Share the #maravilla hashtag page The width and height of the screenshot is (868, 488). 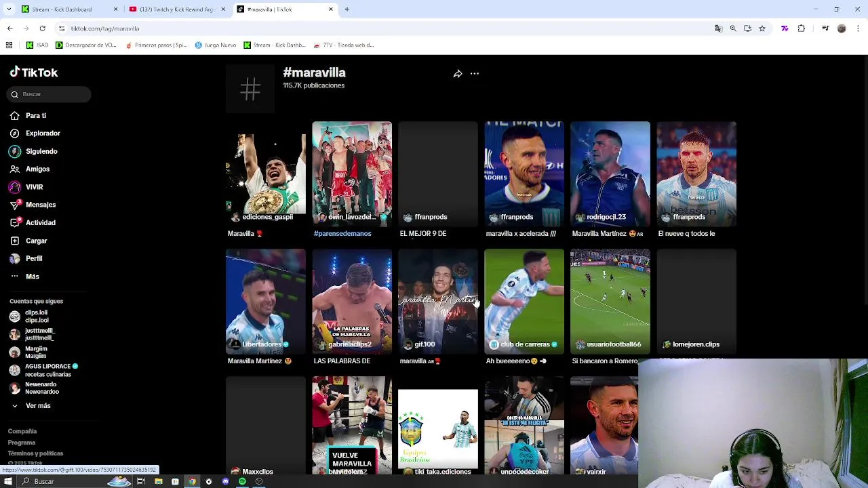[x=458, y=74]
